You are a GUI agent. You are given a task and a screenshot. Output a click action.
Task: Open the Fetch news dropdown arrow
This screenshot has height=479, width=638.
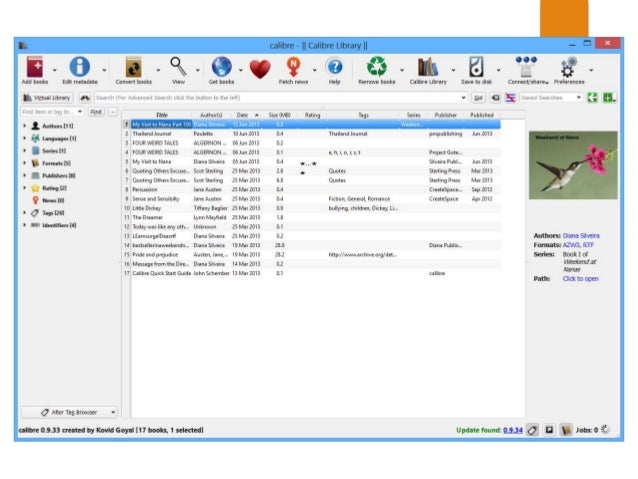pyautogui.click(x=315, y=70)
